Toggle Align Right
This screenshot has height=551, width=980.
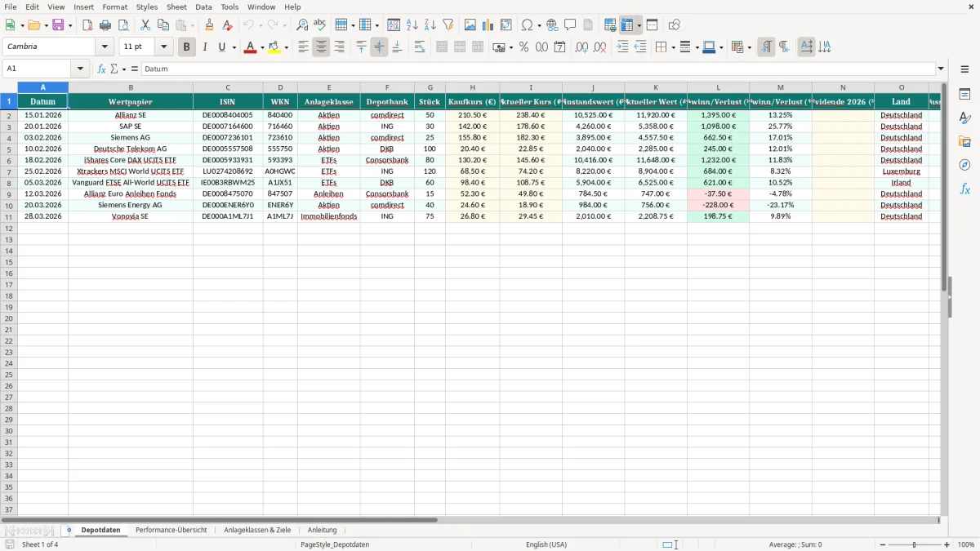pos(339,47)
